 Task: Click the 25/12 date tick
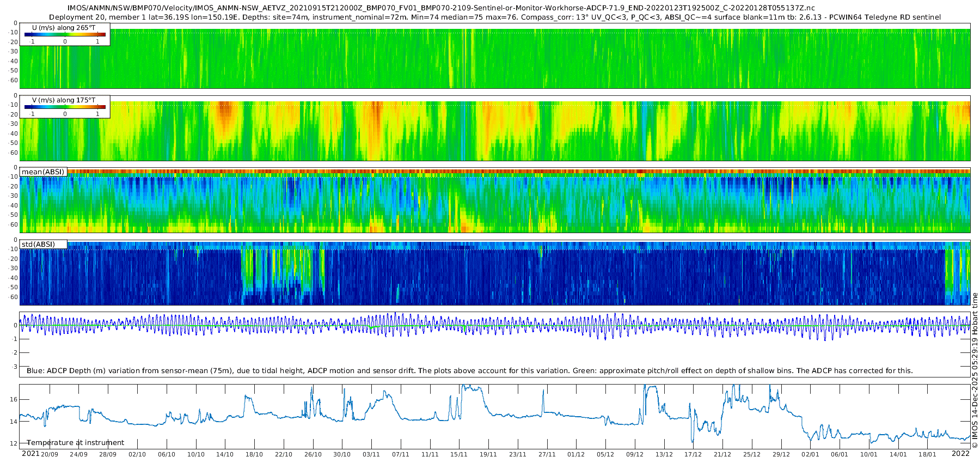point(752,454)
